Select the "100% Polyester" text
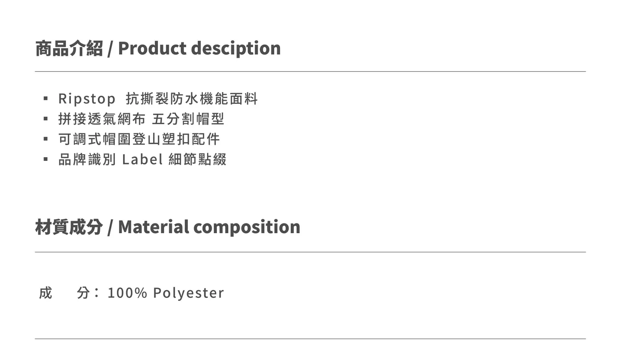The image size is (621, 364). click(x=166, y=293)
